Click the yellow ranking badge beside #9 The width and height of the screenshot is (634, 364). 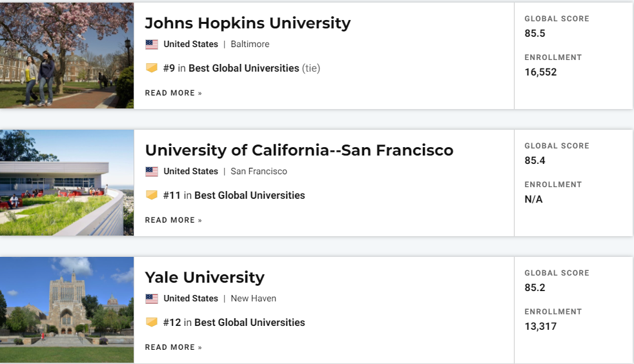point(152,68)
